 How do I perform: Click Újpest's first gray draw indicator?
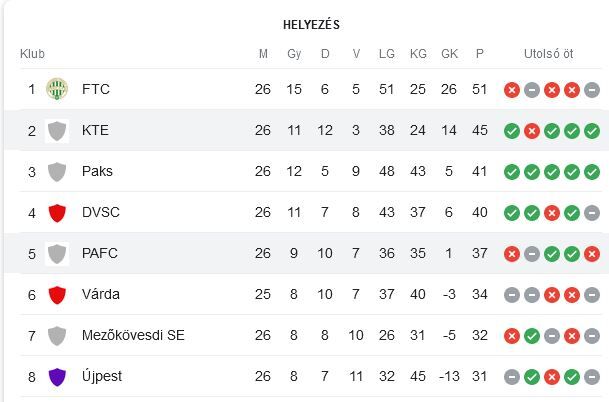click(x=512, y=377)
